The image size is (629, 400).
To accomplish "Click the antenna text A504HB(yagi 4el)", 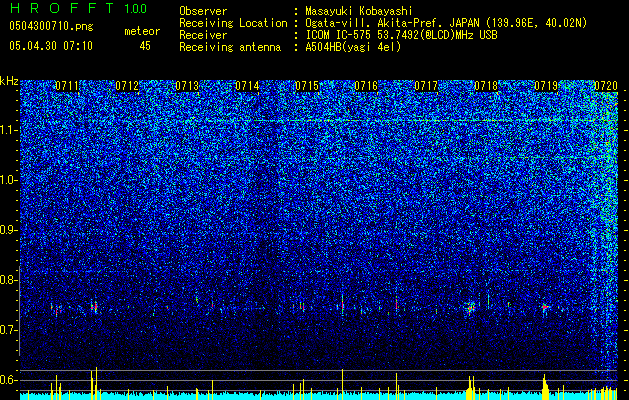I will coord(353,47).
